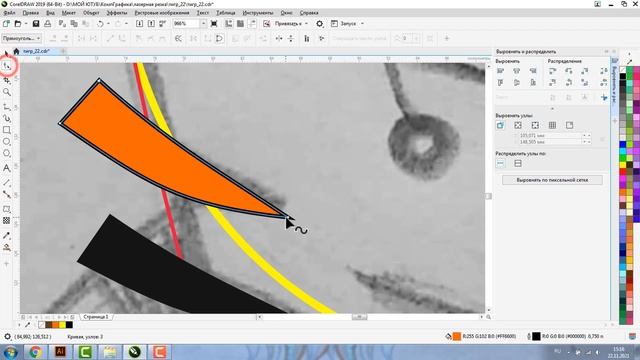Screen dimensions: 640x360
Task: Select the Interactive Fill tool
Action: [x=7, y=247]
